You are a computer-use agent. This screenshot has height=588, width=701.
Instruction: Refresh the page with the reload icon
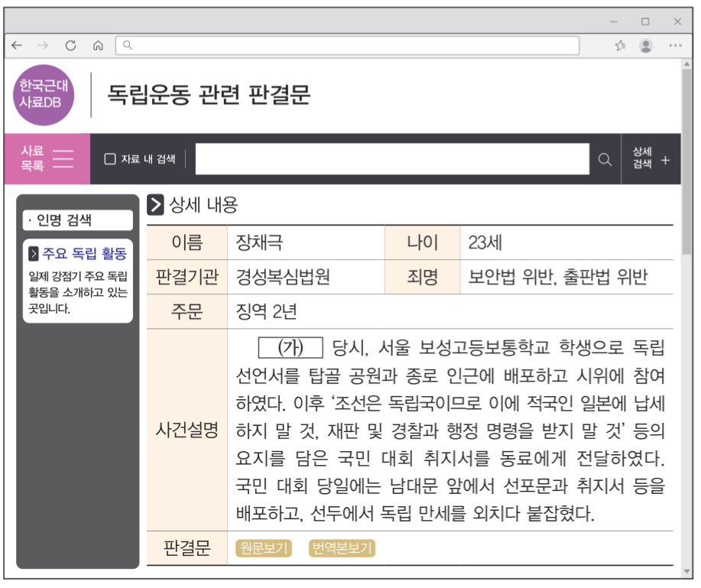click(x=71, y=45)
